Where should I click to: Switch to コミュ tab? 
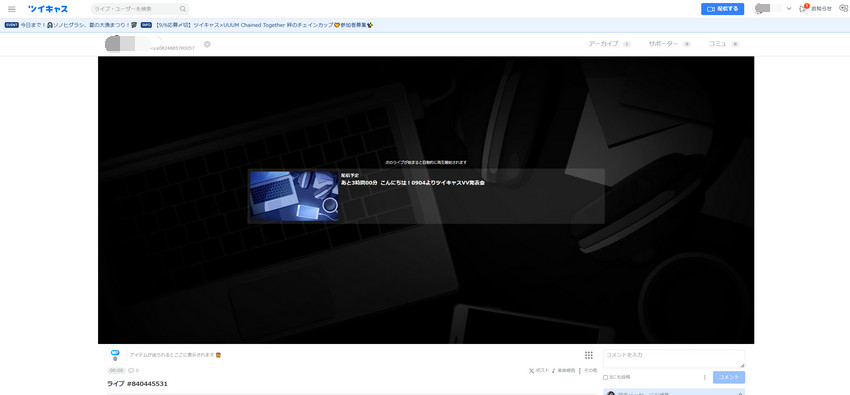(724, 44)
